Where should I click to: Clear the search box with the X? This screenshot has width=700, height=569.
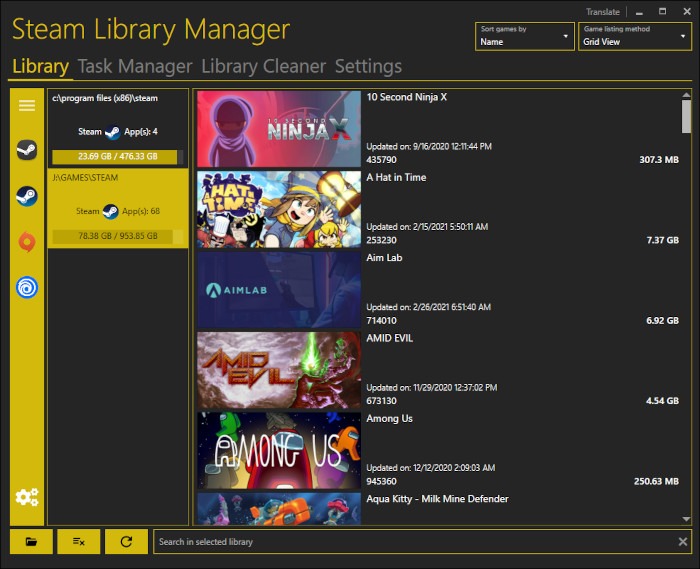click(x=683, y=542)
